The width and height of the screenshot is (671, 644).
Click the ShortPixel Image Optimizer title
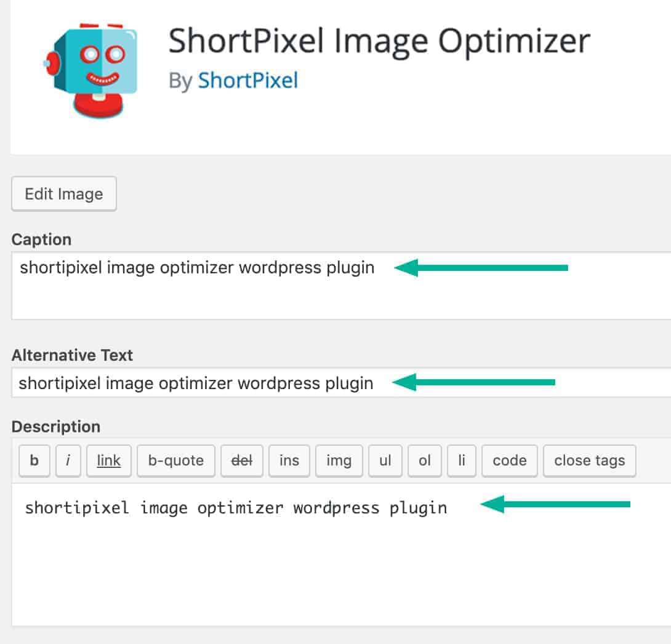point(379,41)
